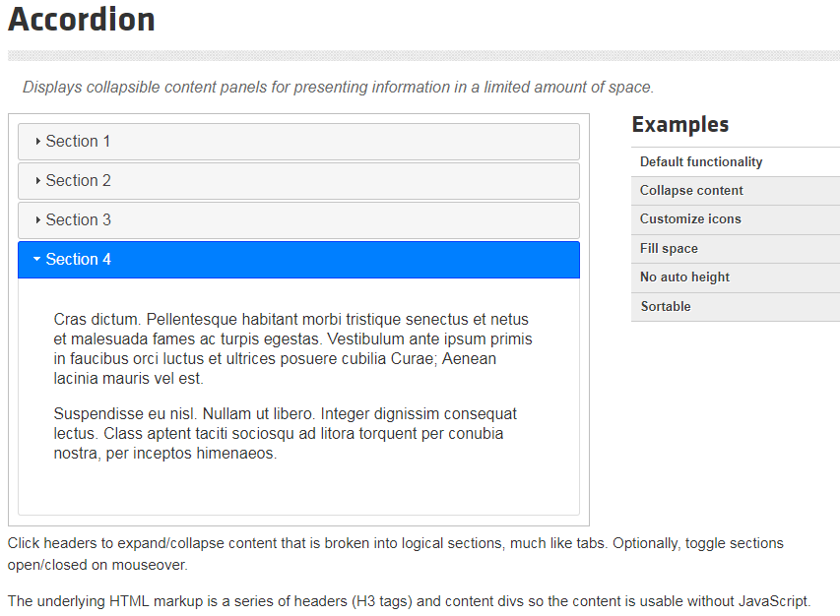840x616 pixels.
Task: Click the down-arrow icon beside Section 4
Action: 37,259
